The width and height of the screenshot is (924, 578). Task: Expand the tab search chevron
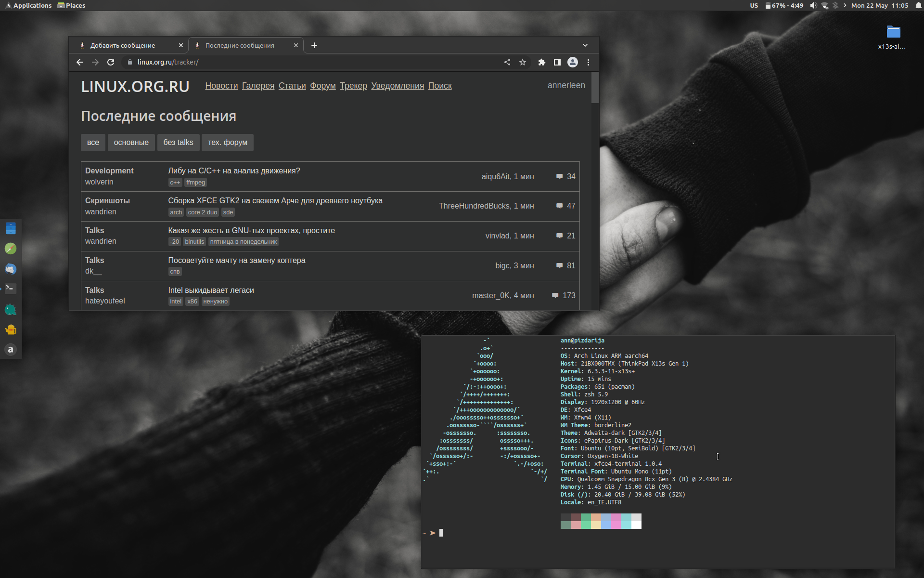point(585,45)
